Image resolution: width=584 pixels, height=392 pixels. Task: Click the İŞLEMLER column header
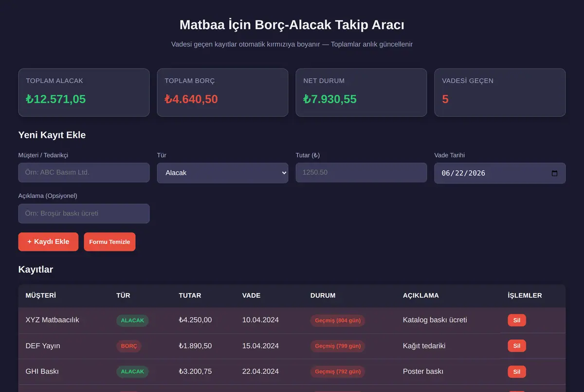click(525, 295)
